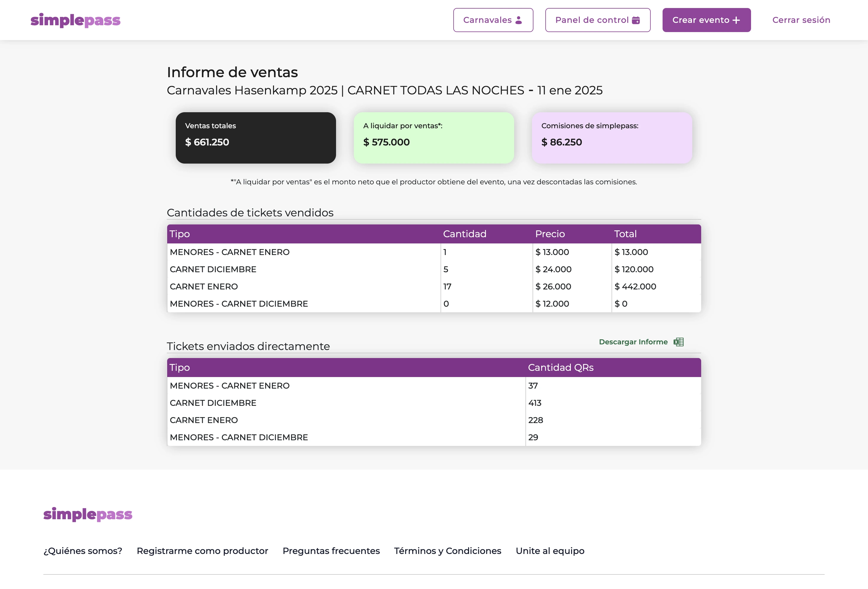Click the calendar icon in Panel de control

(636, 20)
